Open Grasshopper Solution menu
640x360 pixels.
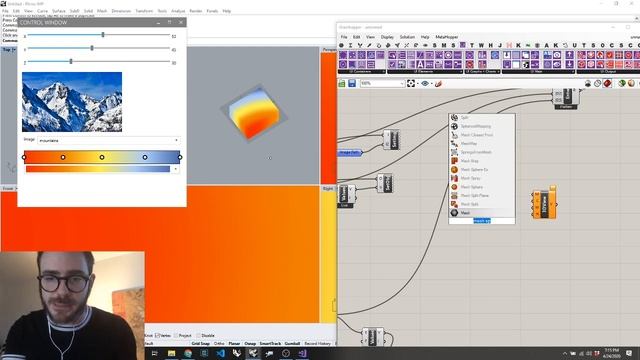(x=407, y=37)
